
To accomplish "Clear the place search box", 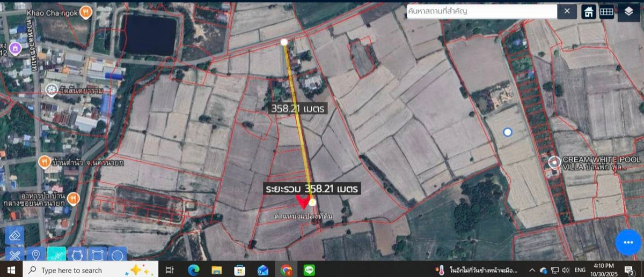I will (567, 11).
